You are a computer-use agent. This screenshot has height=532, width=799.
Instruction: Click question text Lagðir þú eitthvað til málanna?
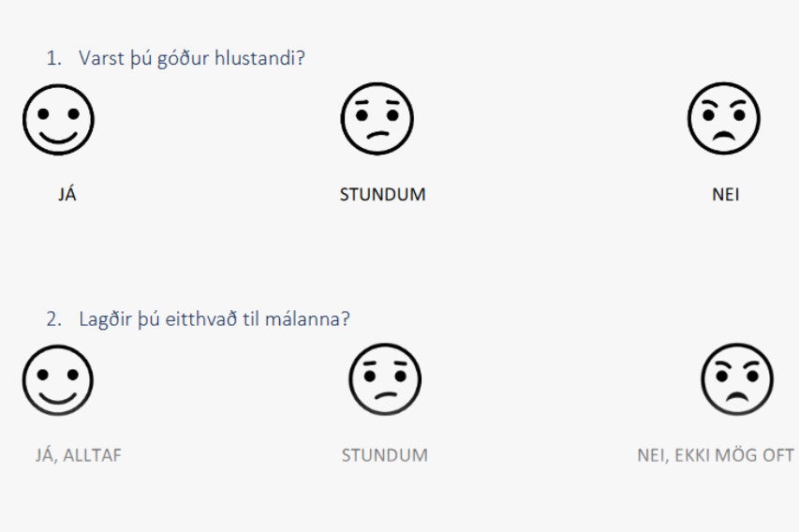[x=214, y=319]
